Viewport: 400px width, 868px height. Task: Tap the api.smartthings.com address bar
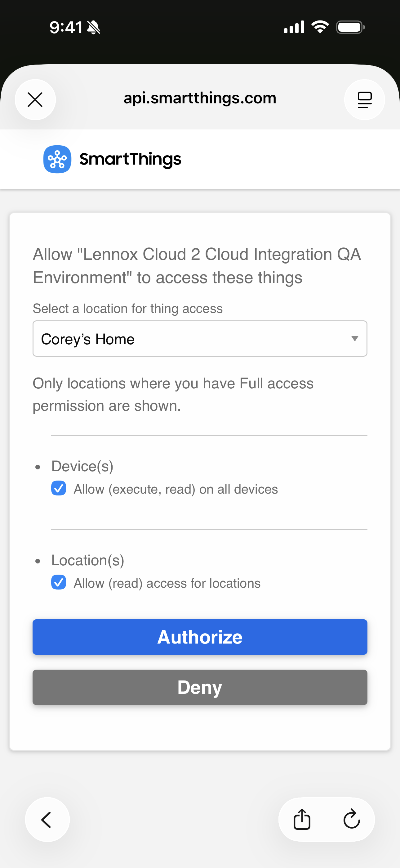(200, 98)
